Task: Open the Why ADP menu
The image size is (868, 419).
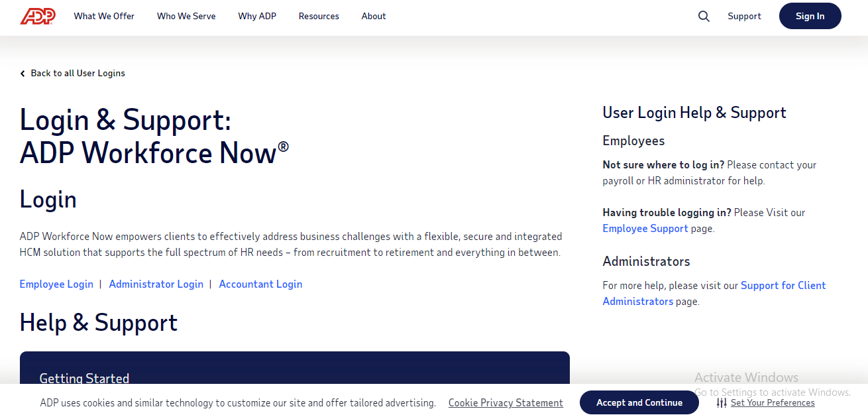Action: click(257, 16)
